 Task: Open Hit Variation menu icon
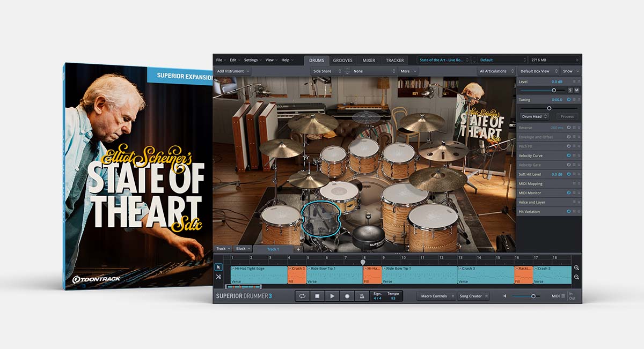pyautogui.click(x=574, y=211)
